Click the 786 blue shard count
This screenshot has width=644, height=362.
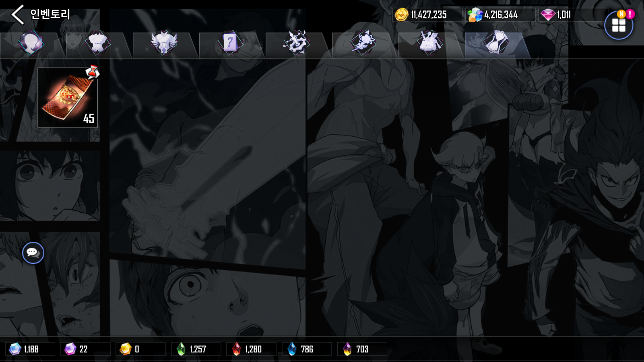pyautogui.click(x=307, y=349)
